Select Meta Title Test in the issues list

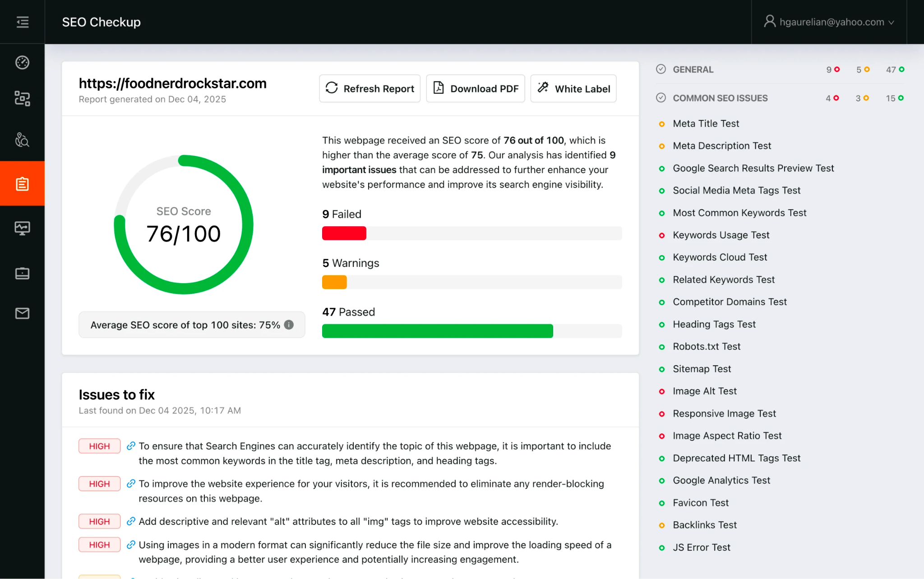(x=706, y=123)
